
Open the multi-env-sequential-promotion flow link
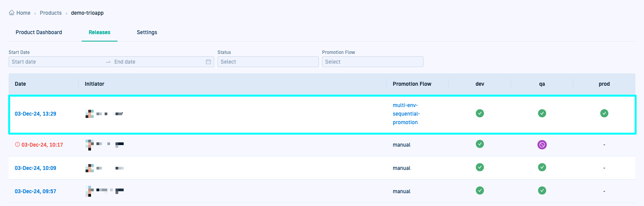(x=406, y=114)
